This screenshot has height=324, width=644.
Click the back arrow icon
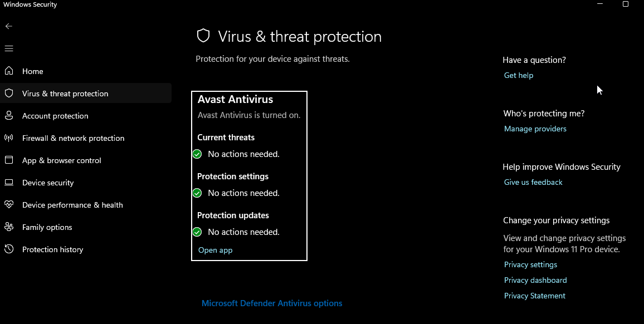pyautogui.click(x=9, y=26)
